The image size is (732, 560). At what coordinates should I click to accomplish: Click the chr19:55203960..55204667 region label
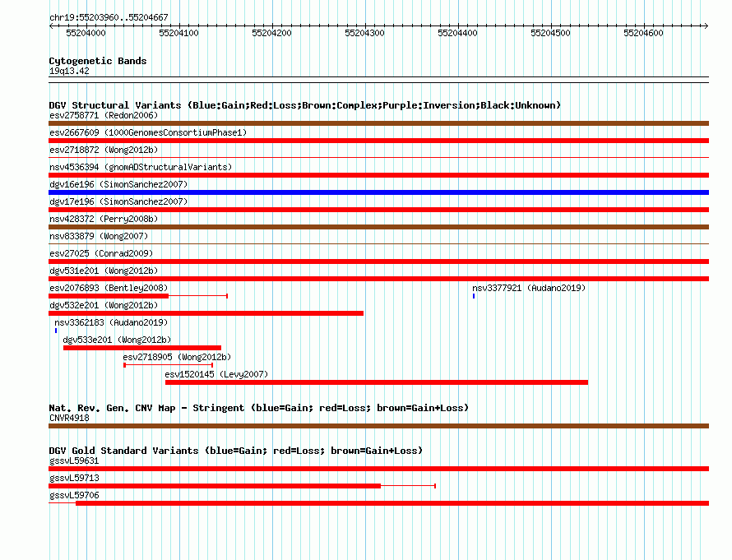point(109,17)
